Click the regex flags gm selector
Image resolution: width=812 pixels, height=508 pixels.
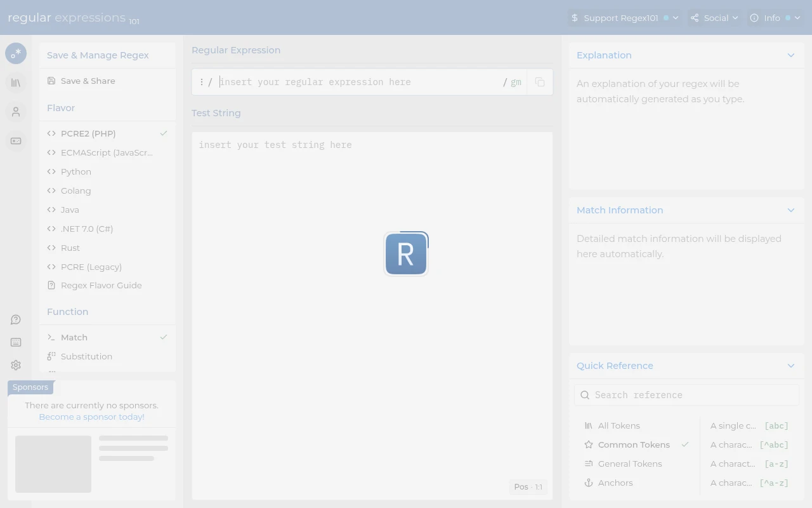[516, 82]
